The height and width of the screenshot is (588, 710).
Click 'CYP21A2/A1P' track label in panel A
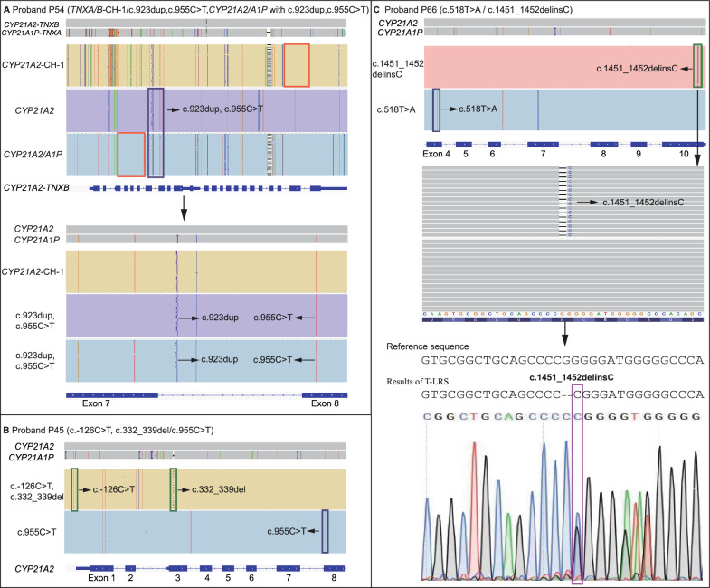pos(33,155)
